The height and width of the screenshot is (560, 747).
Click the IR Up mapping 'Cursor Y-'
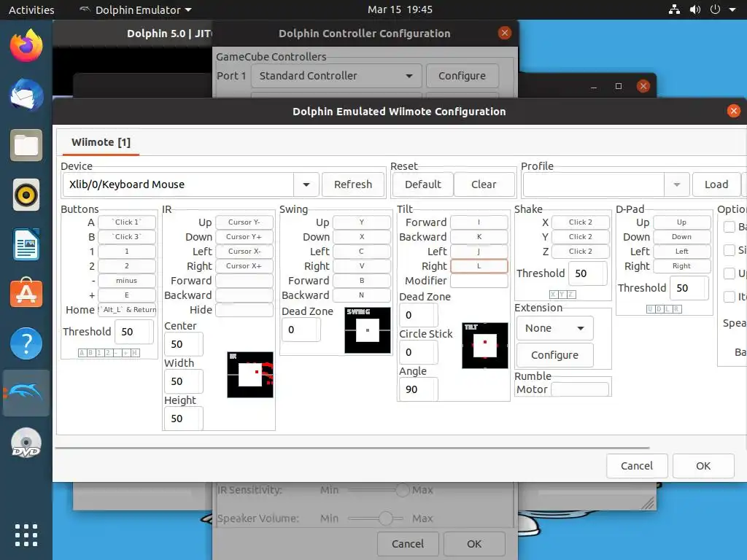coord(244,222)
